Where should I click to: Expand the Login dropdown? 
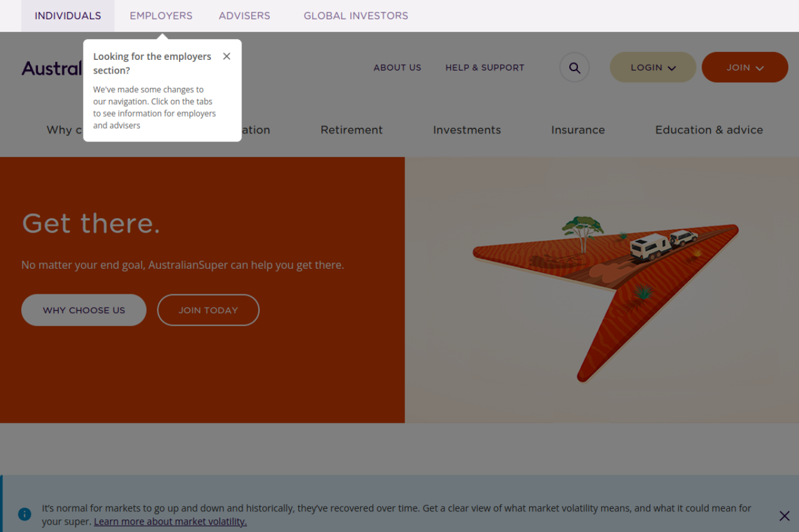pyautogui.click(x=652, y=67)
